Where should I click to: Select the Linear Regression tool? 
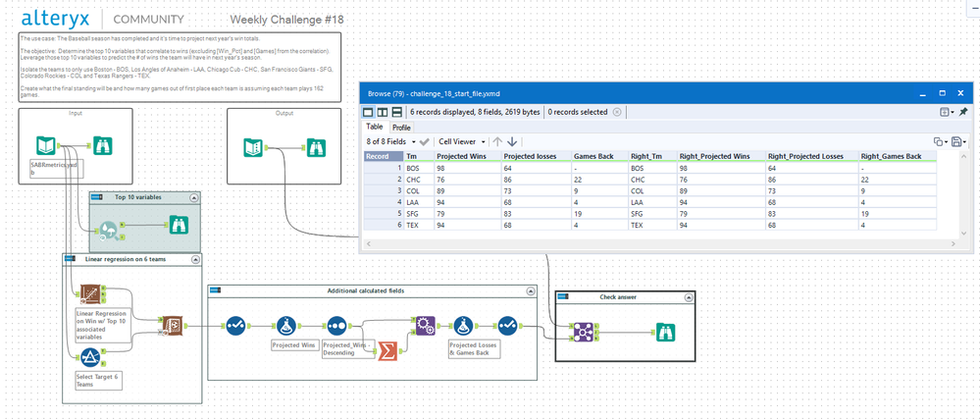coord(89,294)
